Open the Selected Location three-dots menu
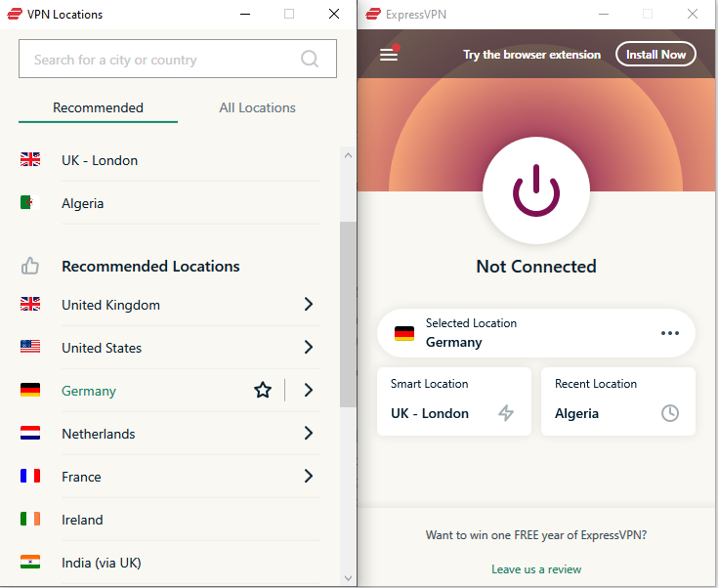Image resolution: width=718 pixels, height=588 pixels. pos(669,333)
